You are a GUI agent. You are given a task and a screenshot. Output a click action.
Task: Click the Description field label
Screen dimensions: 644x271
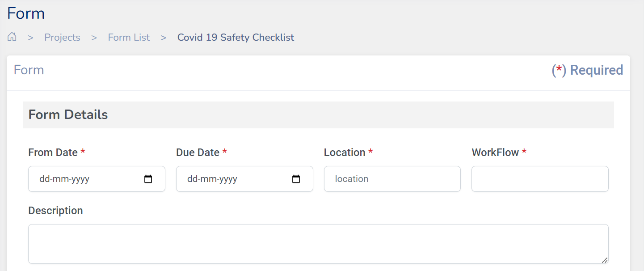click(x=55, y=211)
